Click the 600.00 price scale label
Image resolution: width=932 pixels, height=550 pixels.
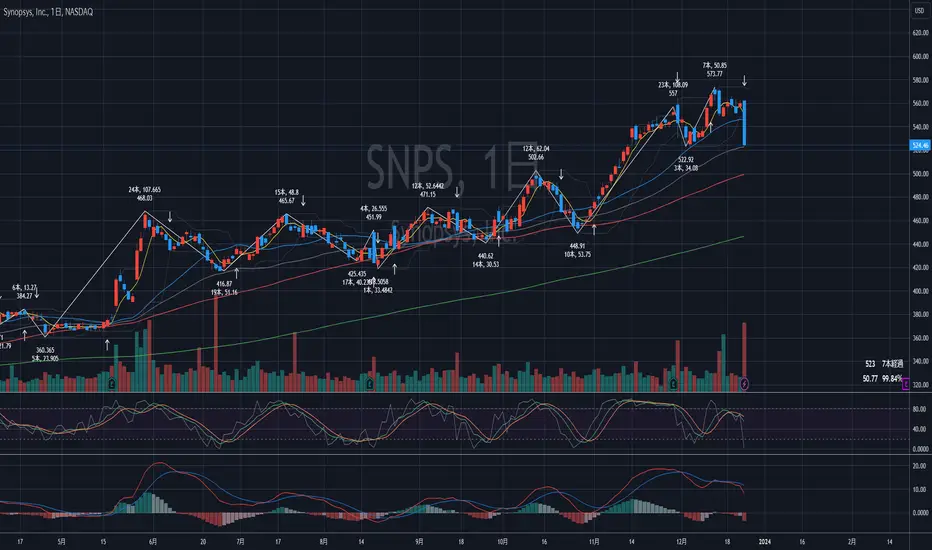click(920, 56)
